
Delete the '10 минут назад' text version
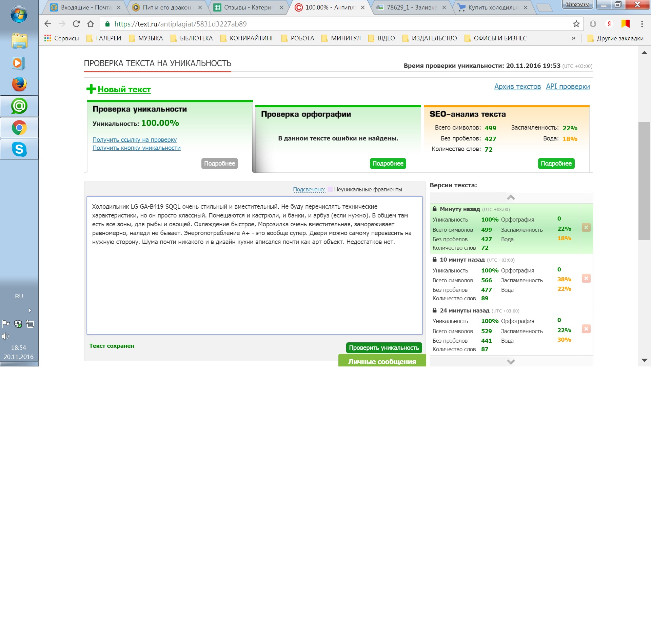pos(586,278)
